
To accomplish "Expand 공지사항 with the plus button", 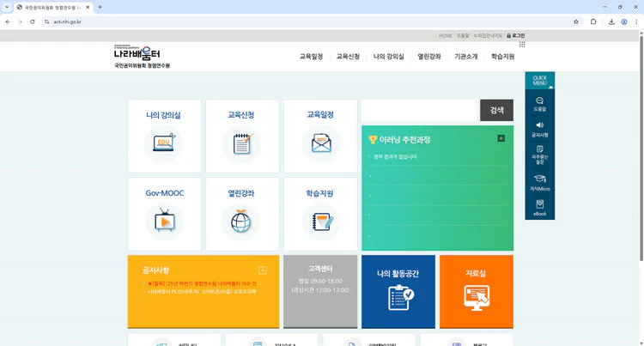I will tap(263, 270).
